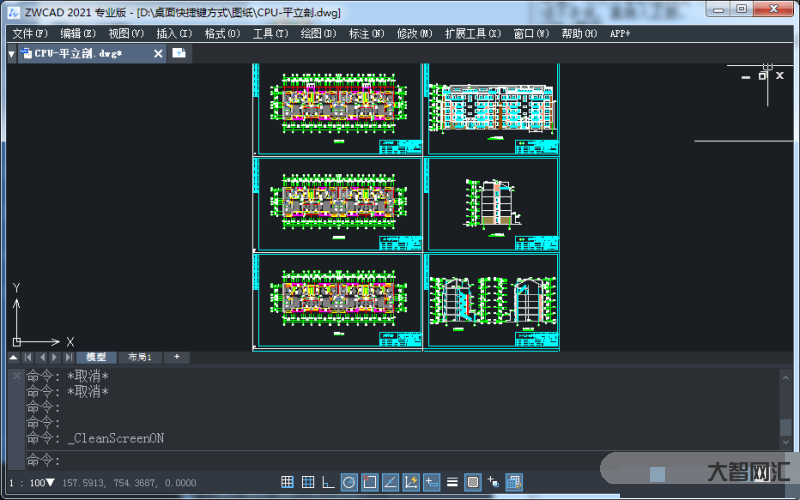Jump to the last layout tab arrow
800x500 pixels.
(x=68, y=357)
